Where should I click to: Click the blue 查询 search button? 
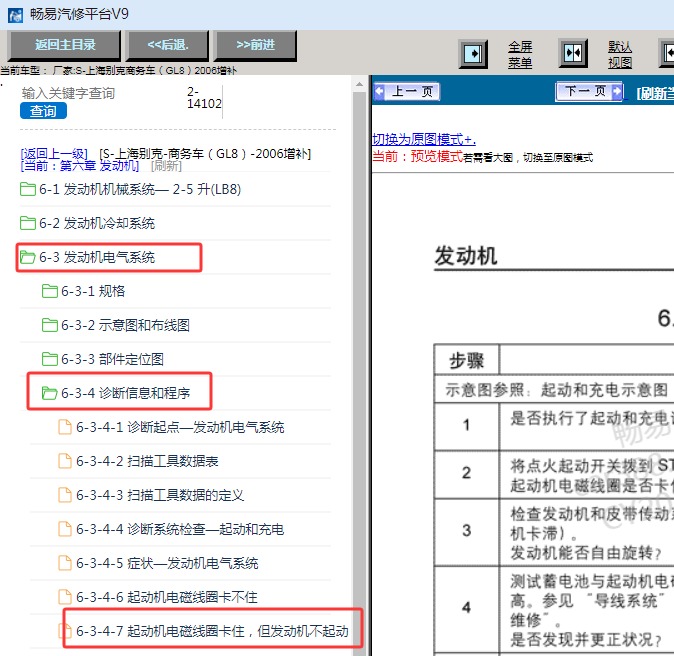click(43, 111)
